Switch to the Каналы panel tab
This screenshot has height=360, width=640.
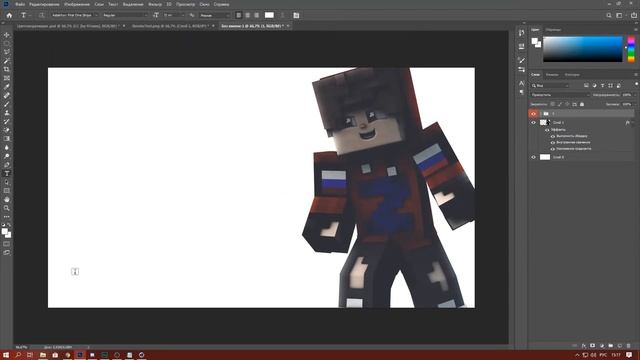pyautogui.click(x=552, y=75)
